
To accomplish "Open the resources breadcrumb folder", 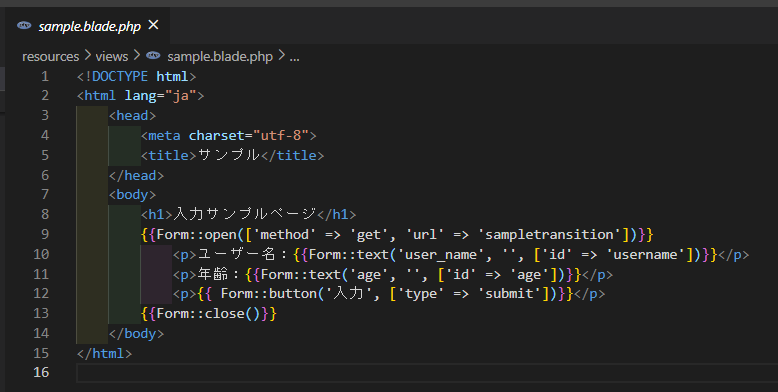I will pyautogui.click(x=51, y=57).
